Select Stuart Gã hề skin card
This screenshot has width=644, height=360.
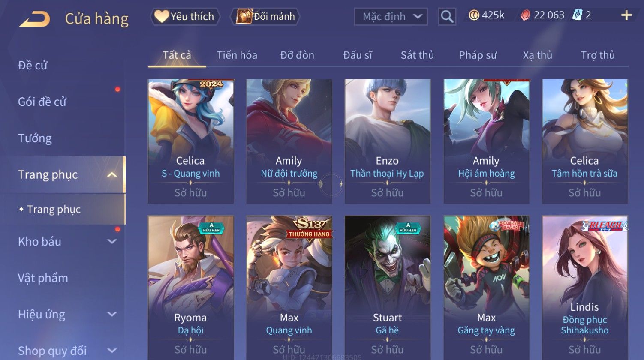pyautogui.click(x=388, y=288)
